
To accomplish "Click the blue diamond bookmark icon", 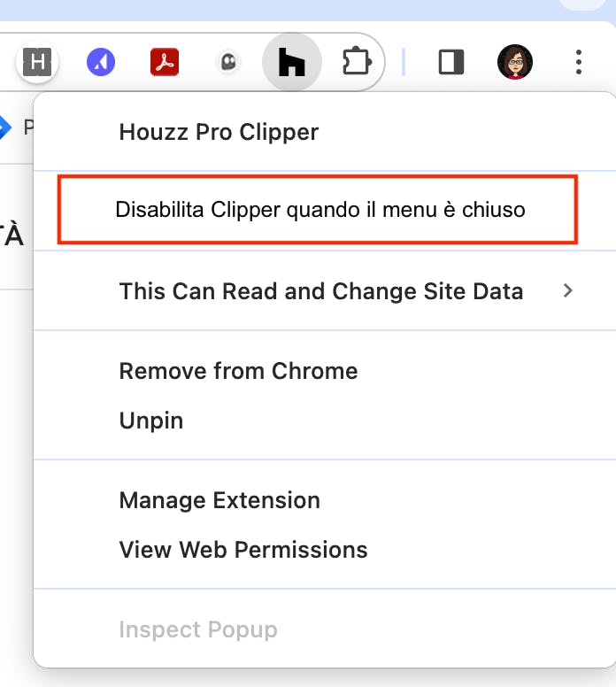I will click(x=4, y=127).
